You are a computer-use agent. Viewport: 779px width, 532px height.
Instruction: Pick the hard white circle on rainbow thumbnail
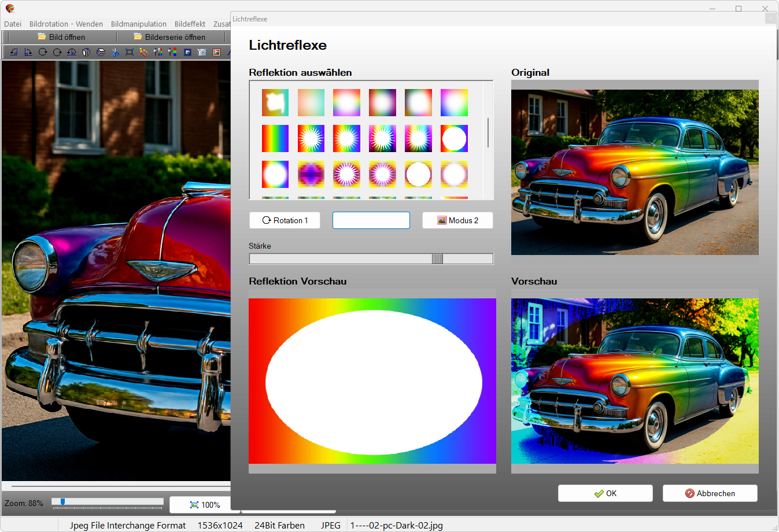(x=454, y=139)
